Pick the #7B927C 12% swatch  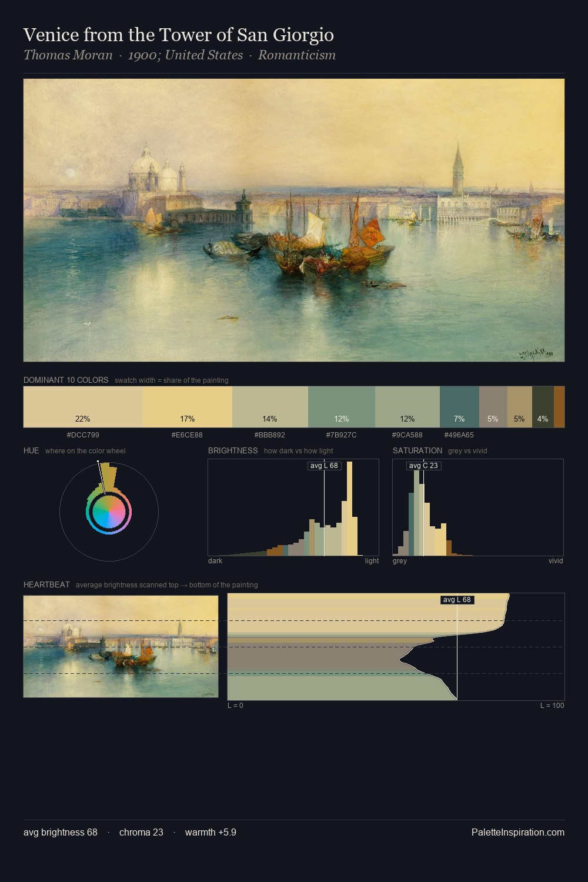point(342,406)
